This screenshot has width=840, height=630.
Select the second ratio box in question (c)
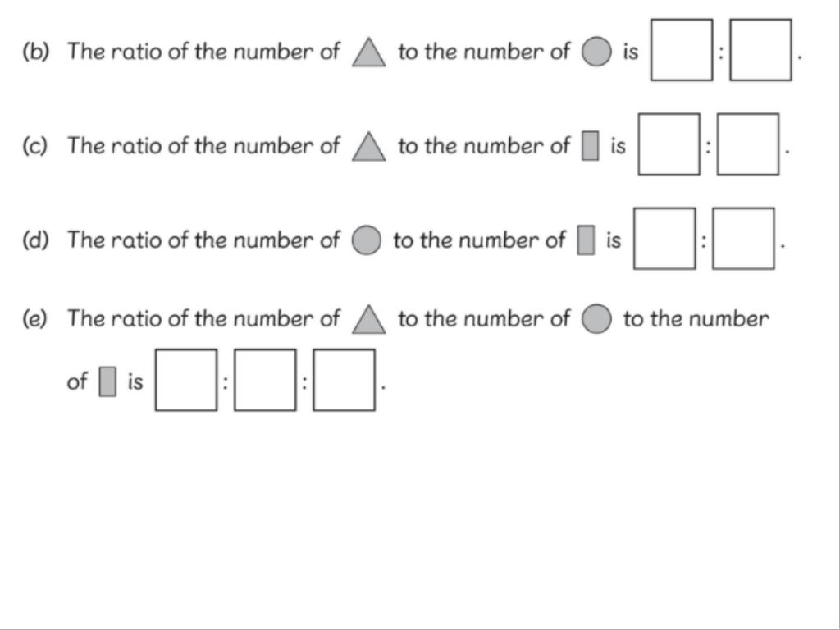(x=748, y=144)
